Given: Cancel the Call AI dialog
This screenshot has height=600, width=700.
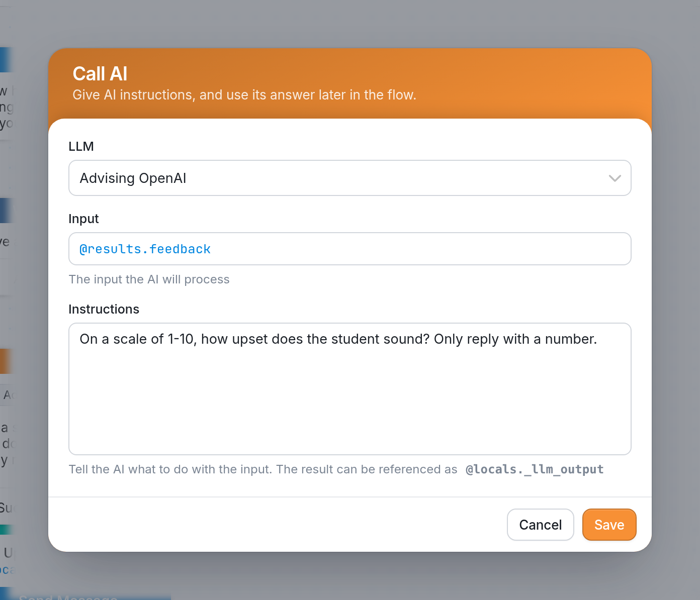Looking at the screenshot, I should click(540, 525).
